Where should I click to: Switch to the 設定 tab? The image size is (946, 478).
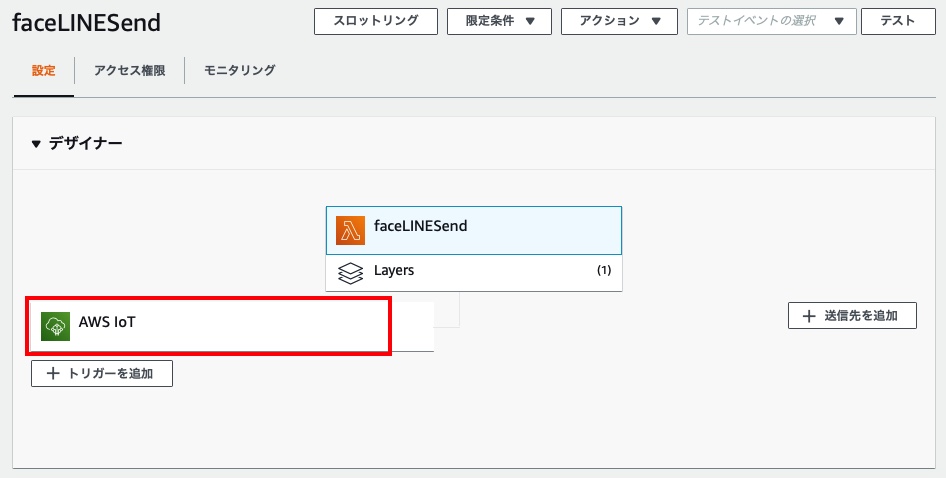[43, 71]
